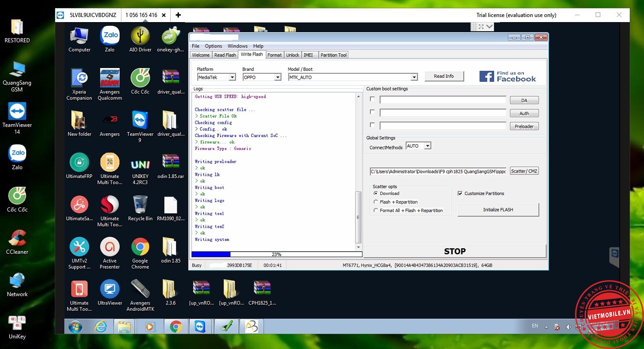This screenshot has width=644, height=349.
Task: Switch to the Read Flash tab
Action: click(x=225, y=55)
